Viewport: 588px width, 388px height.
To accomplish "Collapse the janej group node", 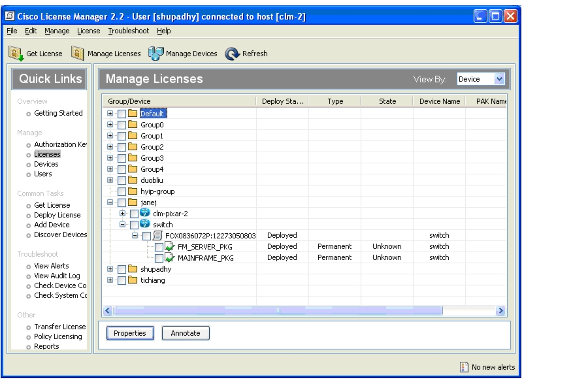I will pyautogui.click(x=110, y=202).
